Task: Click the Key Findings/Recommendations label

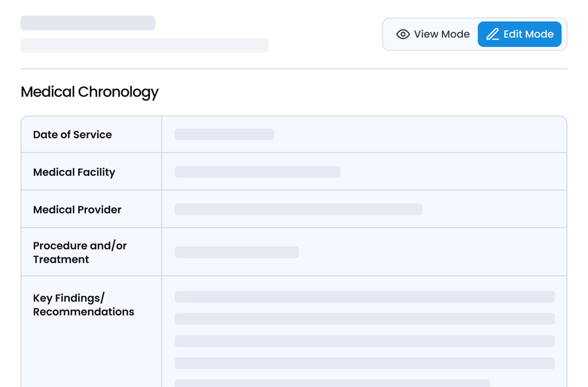Action: coord(84,305)
